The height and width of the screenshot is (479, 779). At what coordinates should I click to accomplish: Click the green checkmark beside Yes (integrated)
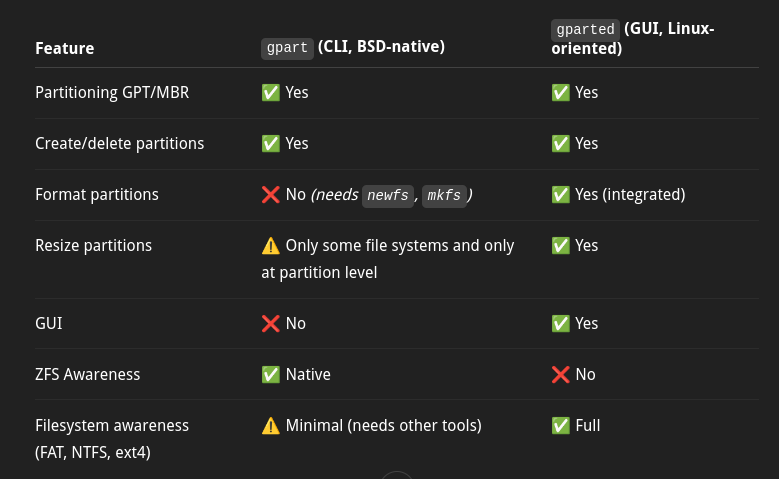coord(560,195)
